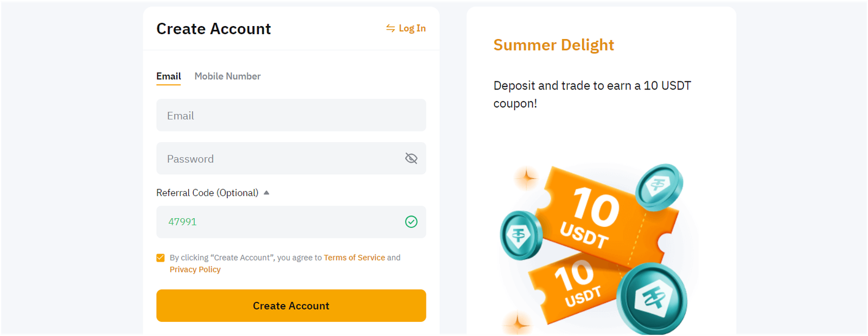The height and width of the screenshot is (336, 868).
Task: Open the Privacy Policy link
Action: point(195,269)
